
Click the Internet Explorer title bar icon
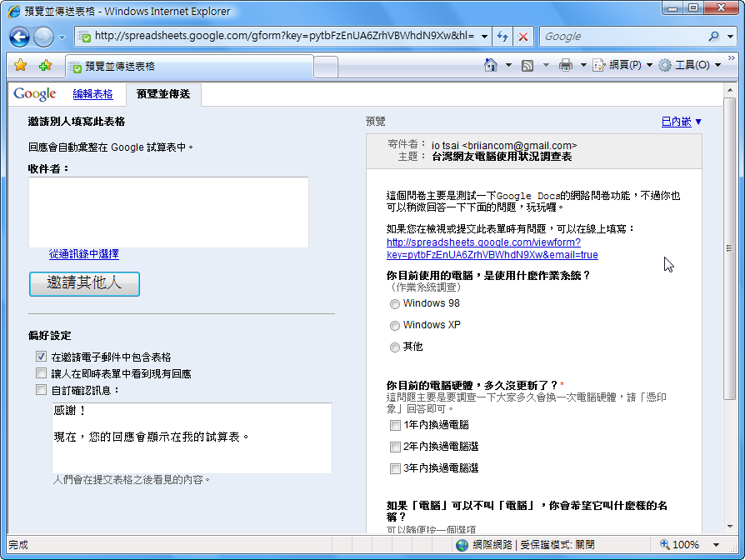tap(14, 11)
